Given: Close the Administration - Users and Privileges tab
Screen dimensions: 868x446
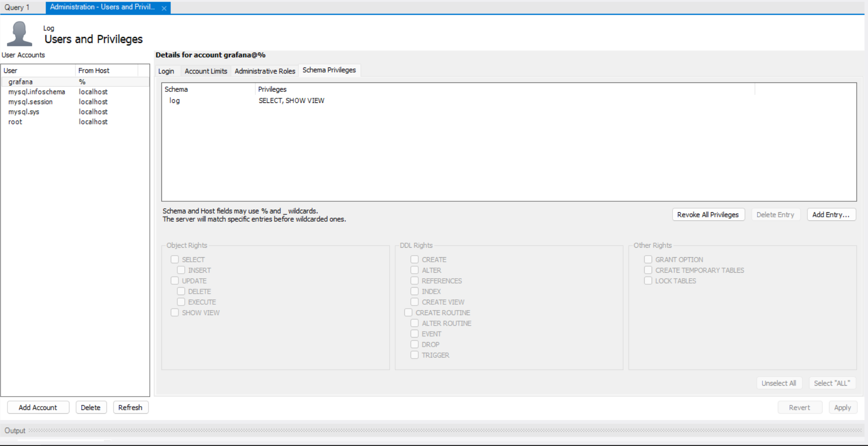Looking at the screenshot, I should pos(164,8).
